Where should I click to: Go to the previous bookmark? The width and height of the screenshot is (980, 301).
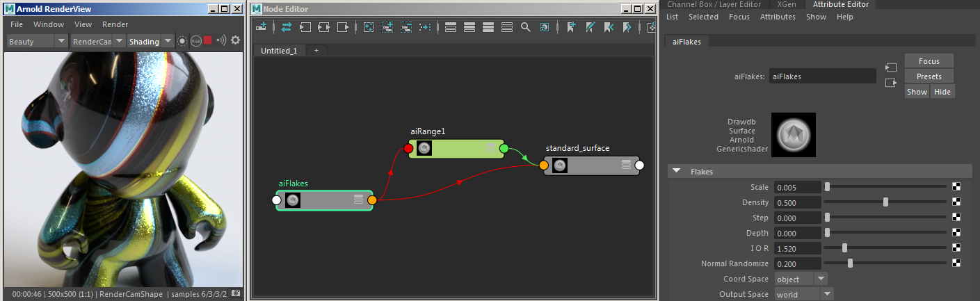609,27
